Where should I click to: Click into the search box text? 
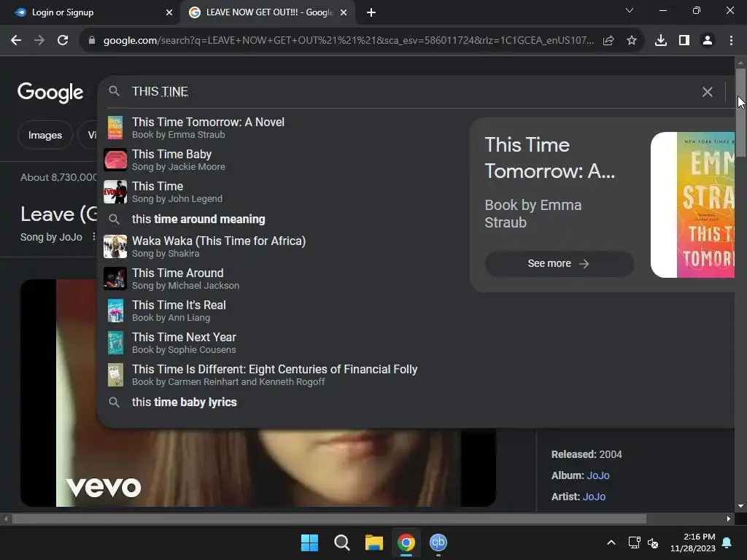(160, 91)
